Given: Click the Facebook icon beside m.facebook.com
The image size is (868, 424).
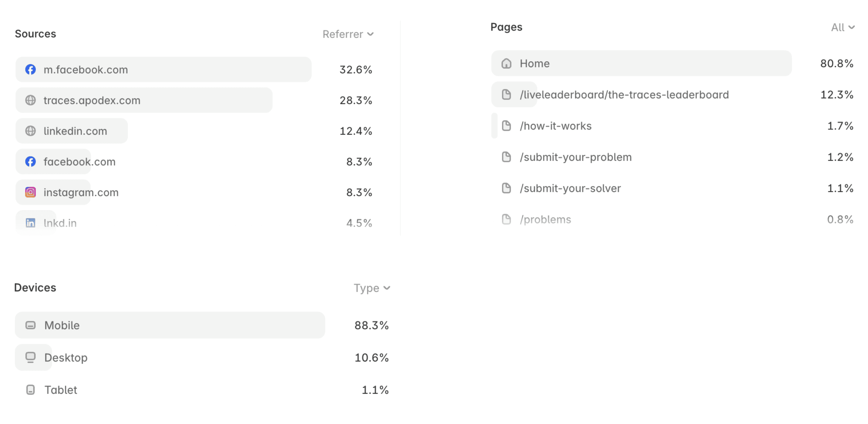Looking at the screenshot, I should [30, 69].
